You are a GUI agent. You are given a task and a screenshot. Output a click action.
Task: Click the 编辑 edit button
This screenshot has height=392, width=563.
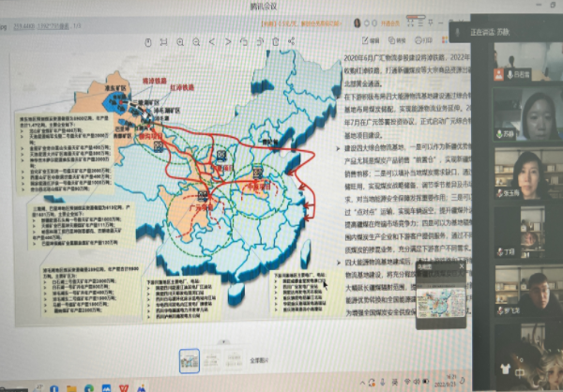click(371, 40)
